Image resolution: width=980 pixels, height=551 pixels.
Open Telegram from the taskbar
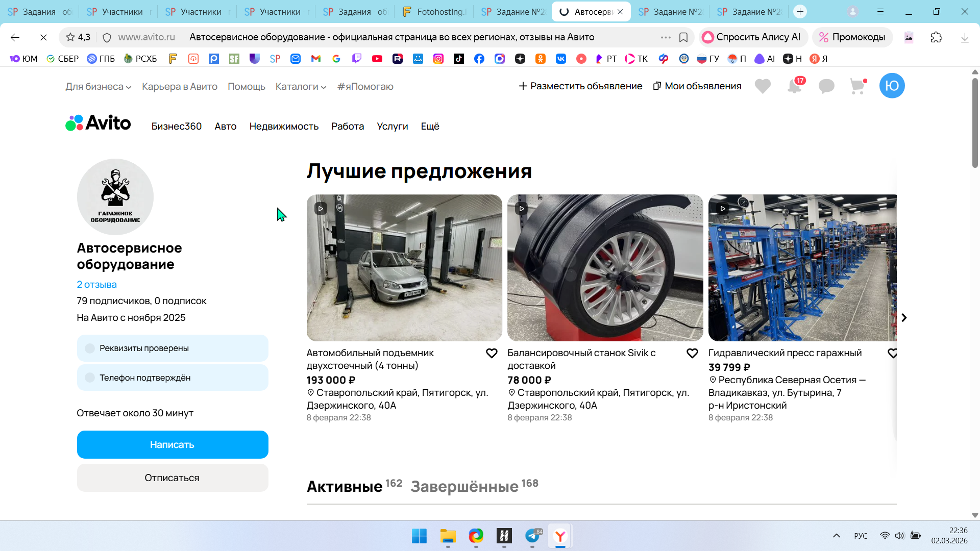point(532,536)
